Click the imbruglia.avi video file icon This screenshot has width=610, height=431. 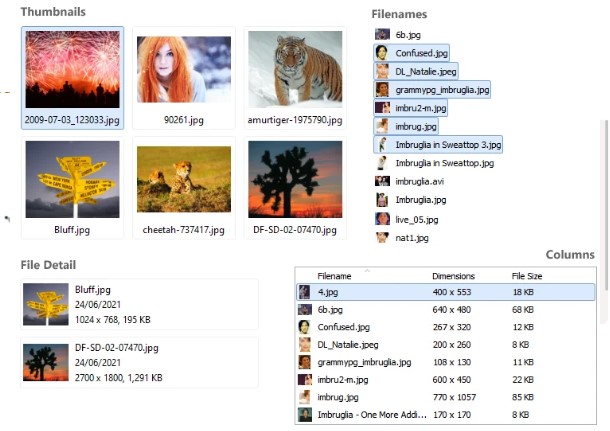point(382,181)
